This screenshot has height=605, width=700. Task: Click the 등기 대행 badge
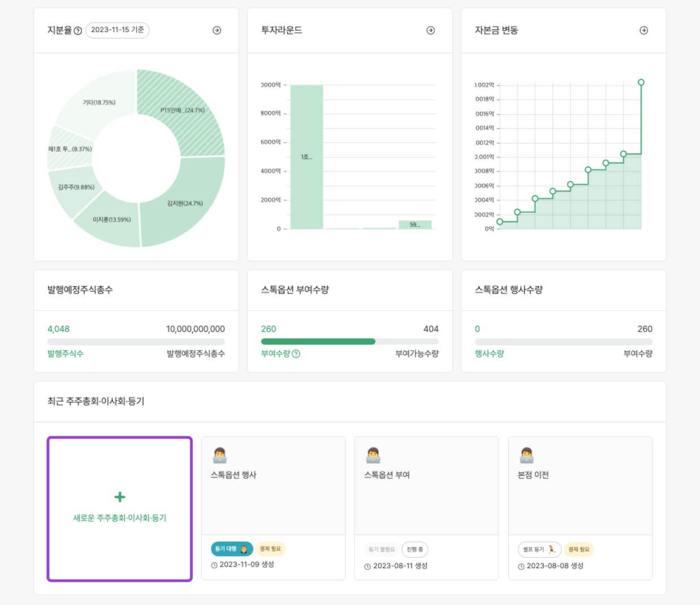pos(231,549)
